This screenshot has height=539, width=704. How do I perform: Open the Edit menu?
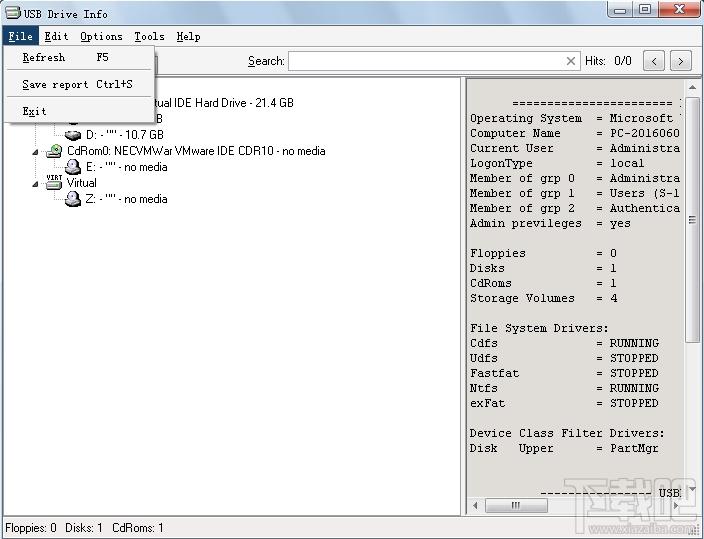click(56, 36)
